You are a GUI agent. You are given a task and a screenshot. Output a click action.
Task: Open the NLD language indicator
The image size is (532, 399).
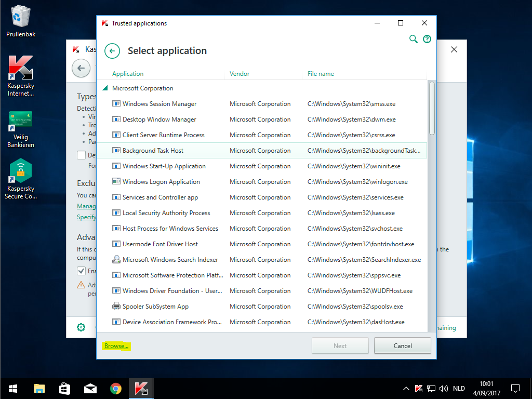(459, 389)
